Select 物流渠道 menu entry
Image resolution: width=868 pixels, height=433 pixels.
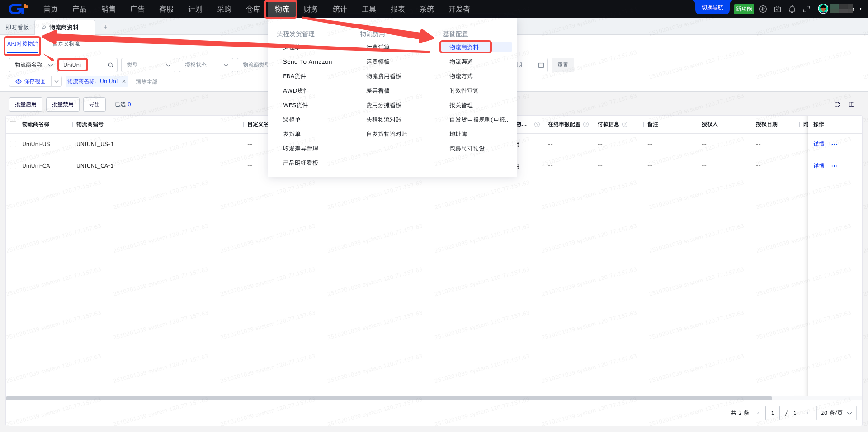(461, 61)
